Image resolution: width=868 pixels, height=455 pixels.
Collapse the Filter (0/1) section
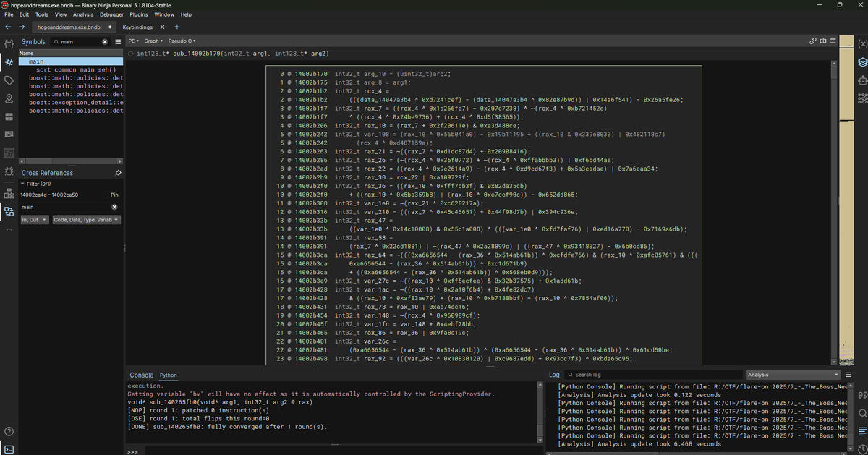[22, 184]
